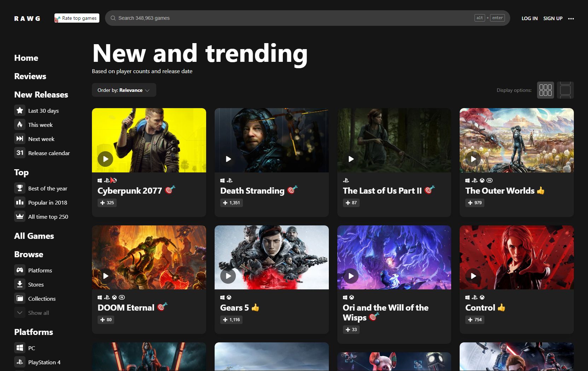Open Browse heading in sidebar
Screen dimensions: 588x371
click(x=29, y=254)
